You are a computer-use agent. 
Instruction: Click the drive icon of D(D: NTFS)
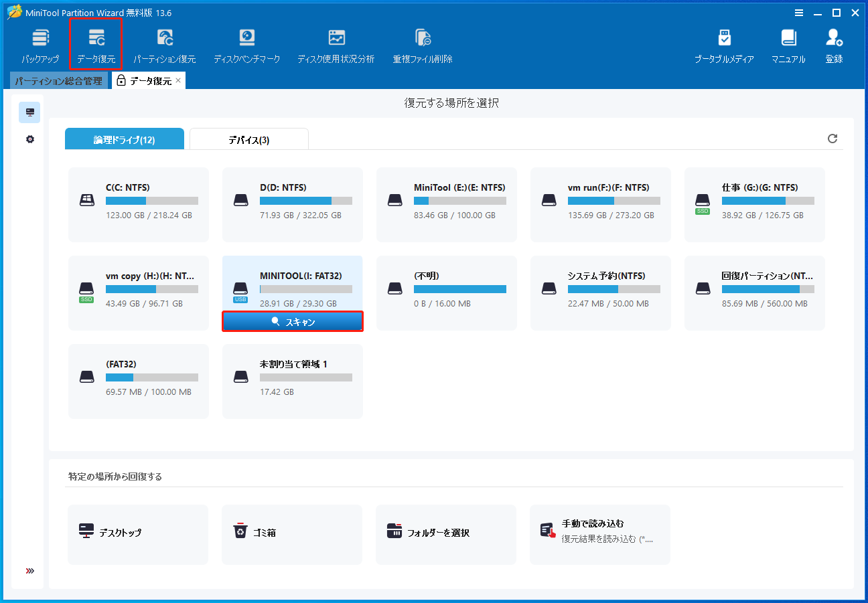[x=240, y=199]
